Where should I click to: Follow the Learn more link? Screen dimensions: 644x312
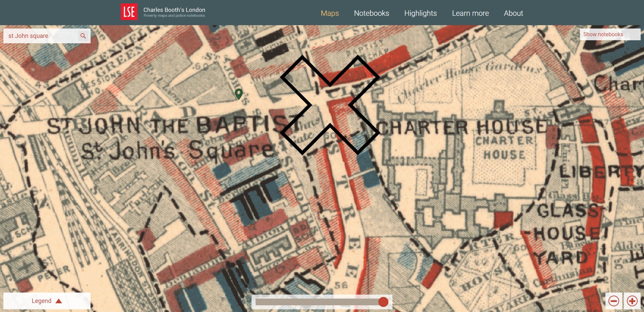click(470, 13)
